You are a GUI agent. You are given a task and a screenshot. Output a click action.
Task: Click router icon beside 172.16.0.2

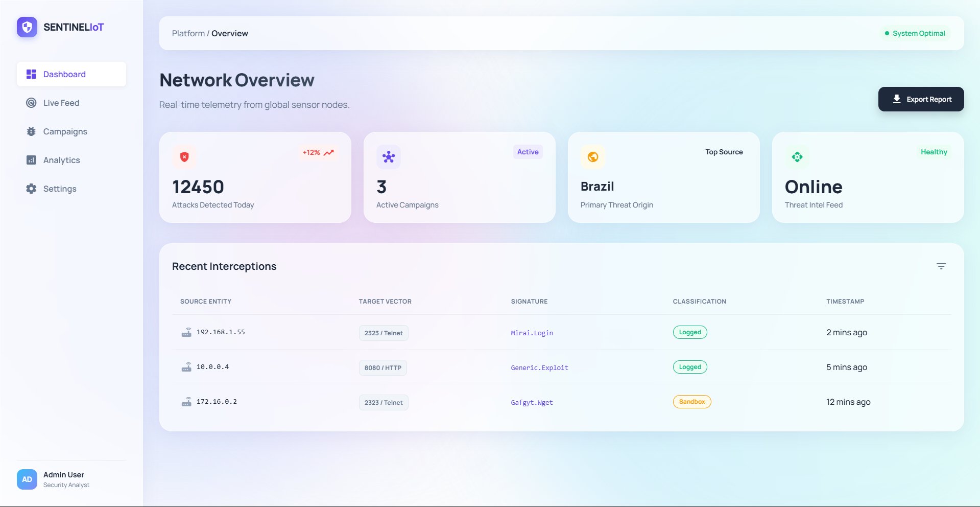(186, 402)
